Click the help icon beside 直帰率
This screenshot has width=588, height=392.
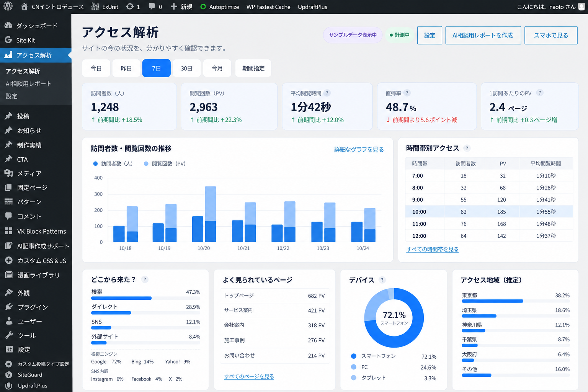[x=407, y=93]
